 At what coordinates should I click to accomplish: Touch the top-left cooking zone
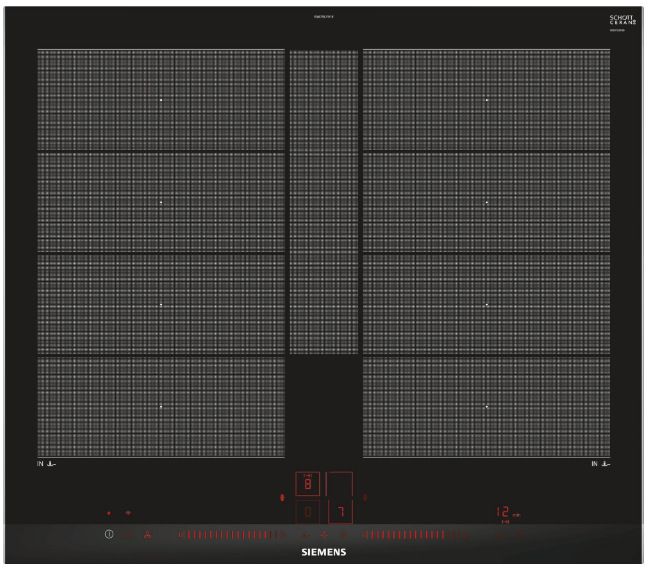(161, 100)
